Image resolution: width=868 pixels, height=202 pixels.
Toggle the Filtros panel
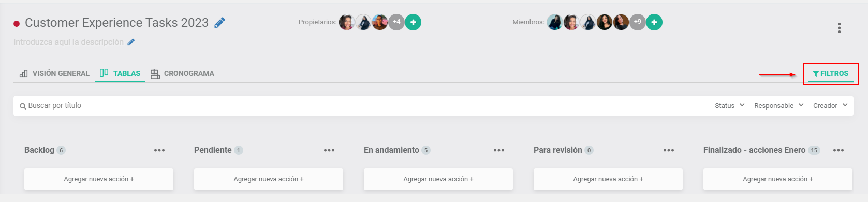pyautogui.click(x=831, y=74)
